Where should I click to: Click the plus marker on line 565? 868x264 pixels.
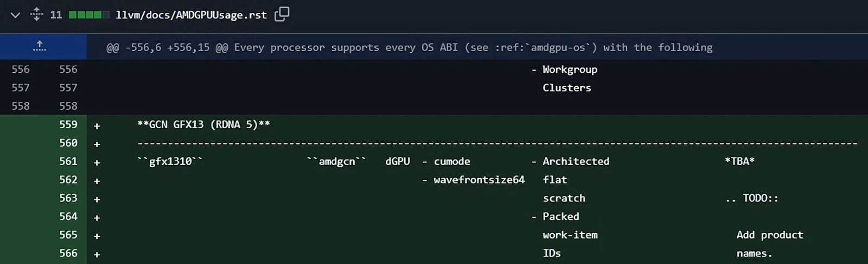97,236
